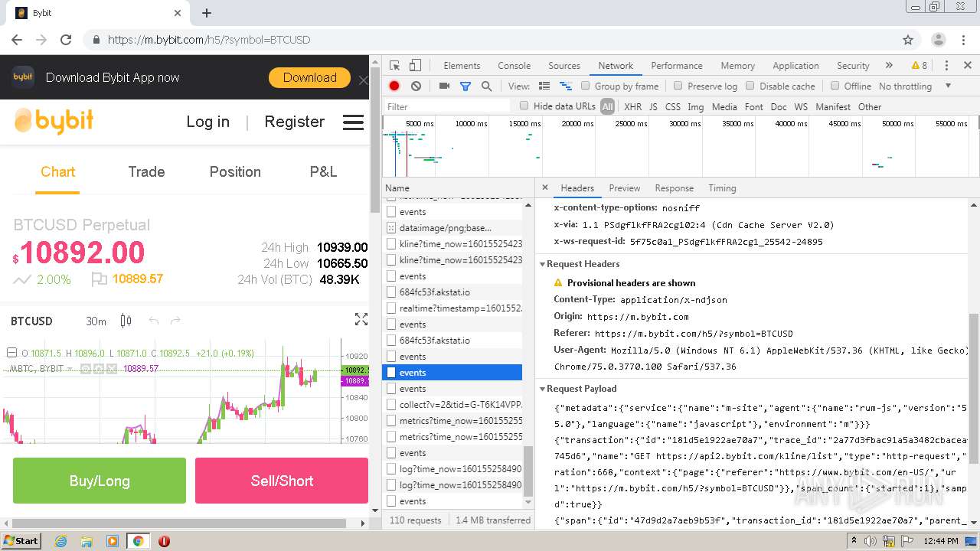Undo the last chart action

pyautogui.click(x=153, y=321)
